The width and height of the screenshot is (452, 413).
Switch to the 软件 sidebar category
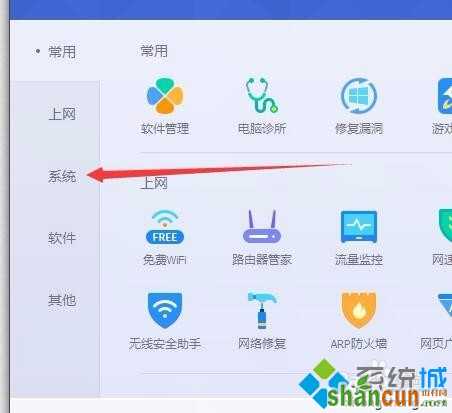62,238
